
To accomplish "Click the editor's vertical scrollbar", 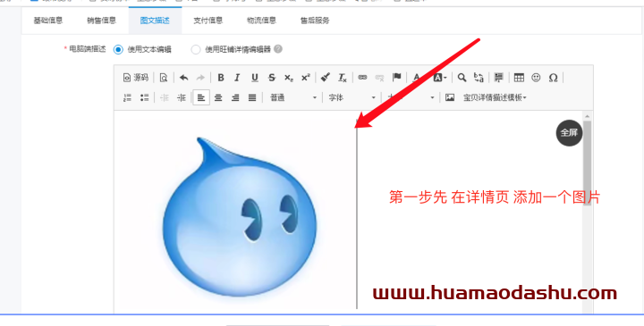I will tap(588, 163).
